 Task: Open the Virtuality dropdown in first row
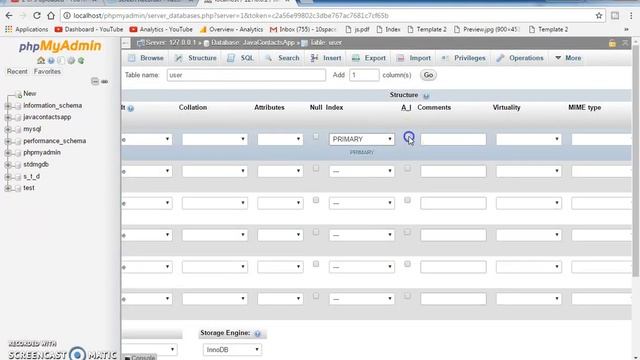point(529,139)
